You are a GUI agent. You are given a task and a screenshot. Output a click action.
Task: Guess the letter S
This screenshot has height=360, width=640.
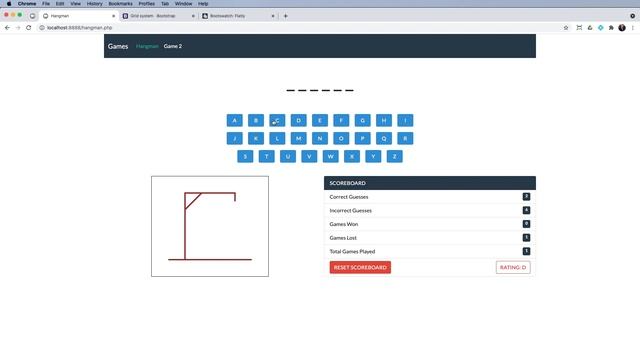point(245,156)
